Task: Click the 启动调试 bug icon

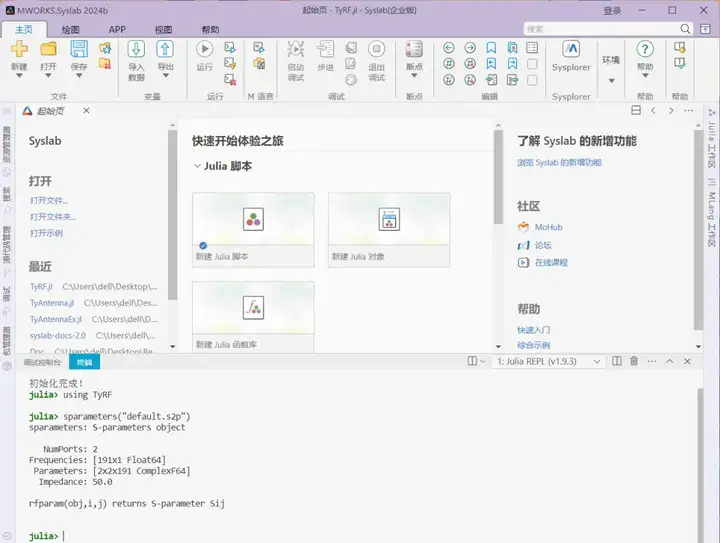Action: click(x=296, y=49)
